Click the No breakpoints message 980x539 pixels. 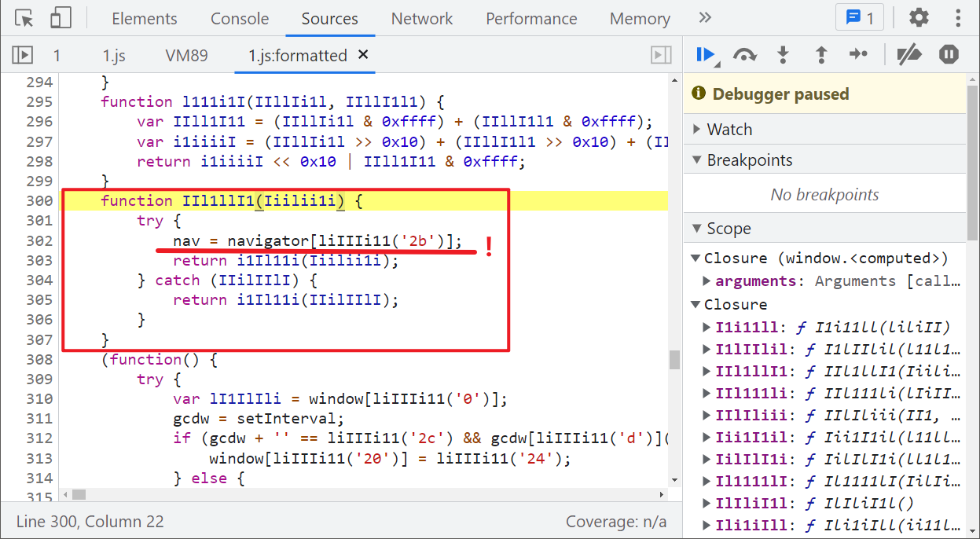tap(824, 195)
